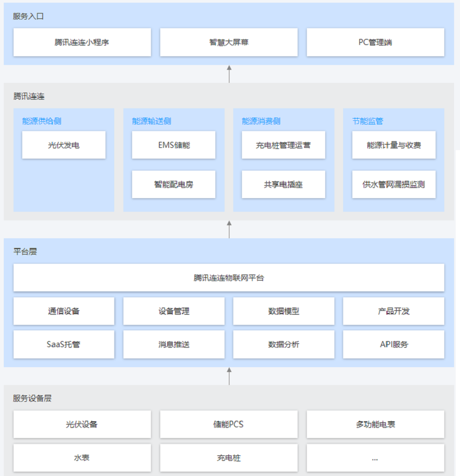Select the 智慧大屏幕 box

[x=229, y=42]
